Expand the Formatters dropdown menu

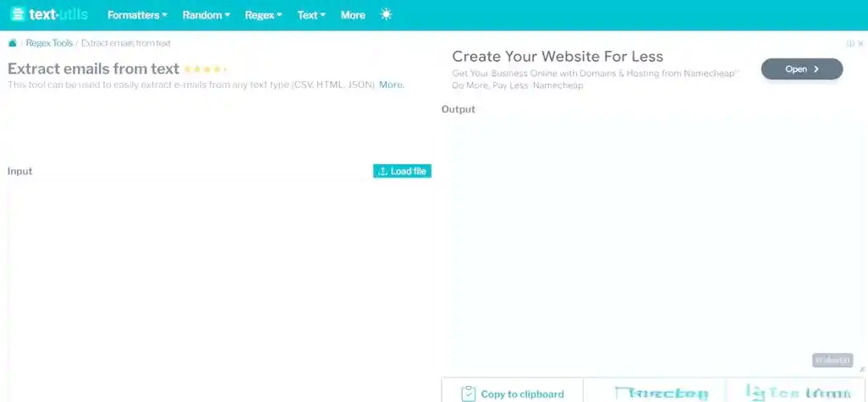coord(137,14)
